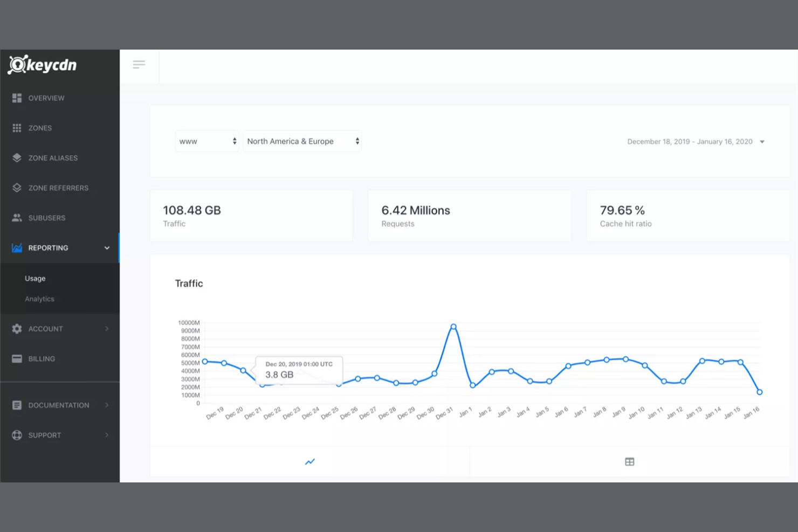Select the Zones grid icon
This screenshot has width=798, height=532.
16,128
